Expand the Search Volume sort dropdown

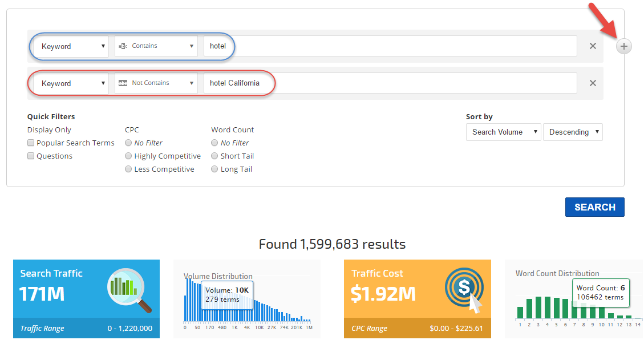tap(503, 132)
